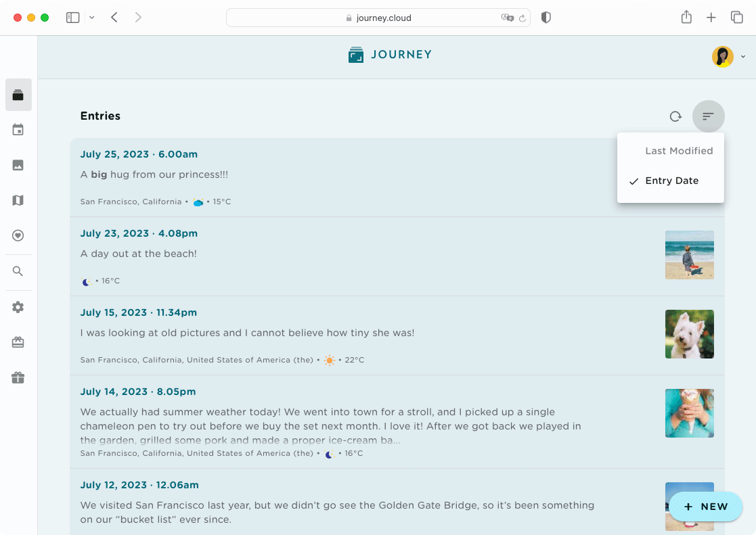Refresh entries using the sync icon
Image resolution: width=756 pixels, height=535 pixels.
(675, 116)
